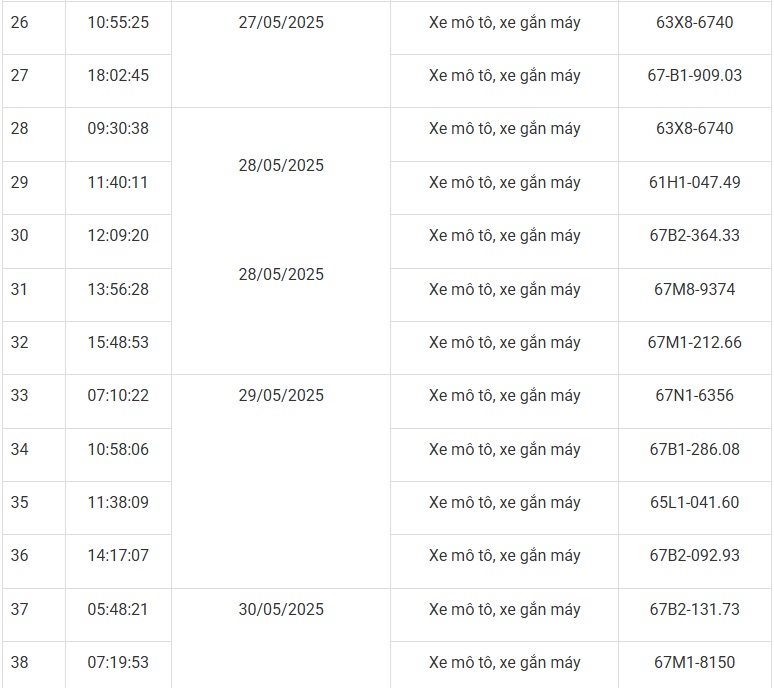
Task: Click the vehicle type cell in row 33
Action: coord(504,395)
